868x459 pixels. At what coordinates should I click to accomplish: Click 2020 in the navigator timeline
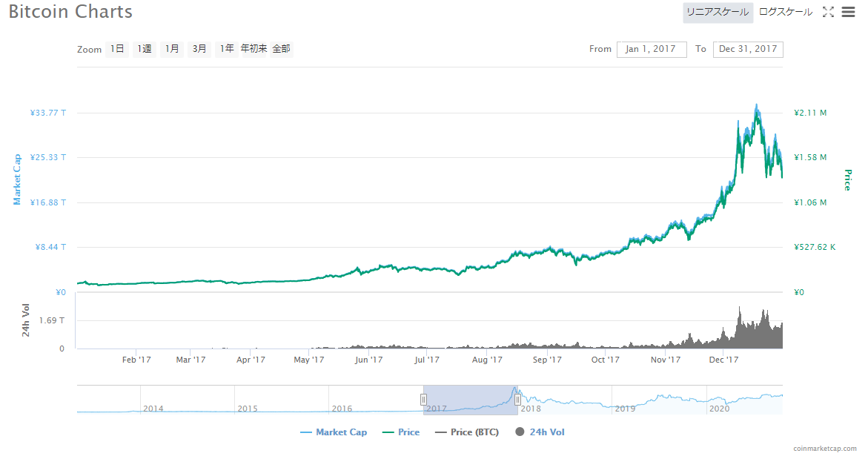(720, 409)
